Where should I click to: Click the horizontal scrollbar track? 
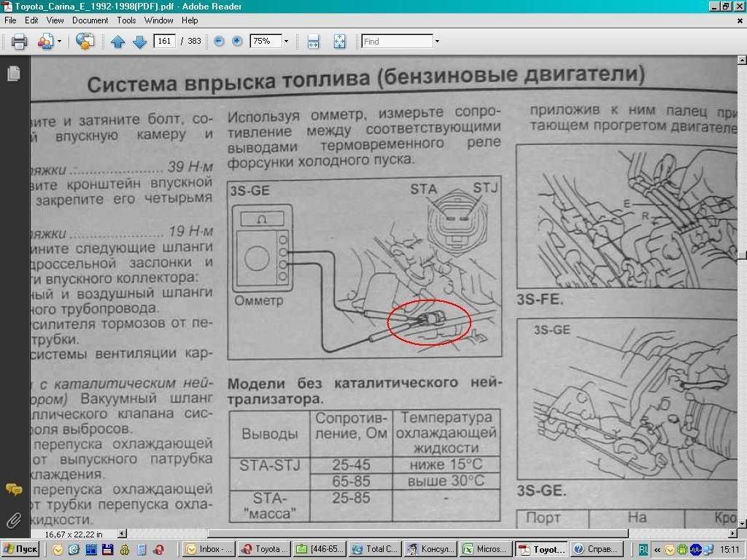pos(438,534)
